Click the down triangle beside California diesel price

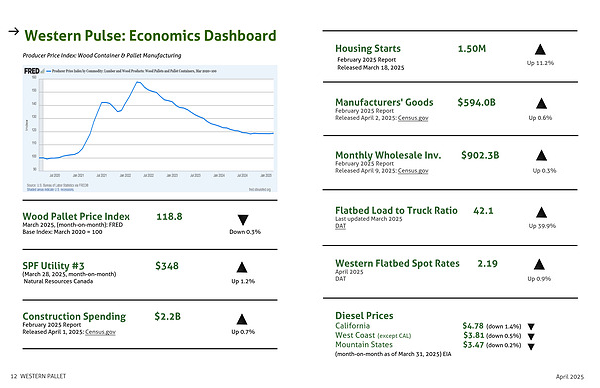[x=531, y=327]
